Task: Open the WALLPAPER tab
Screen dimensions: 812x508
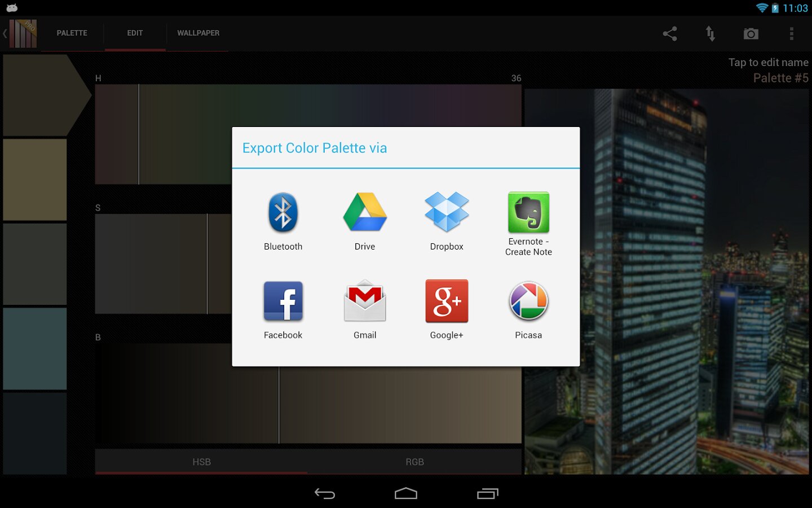Action: 198,33
